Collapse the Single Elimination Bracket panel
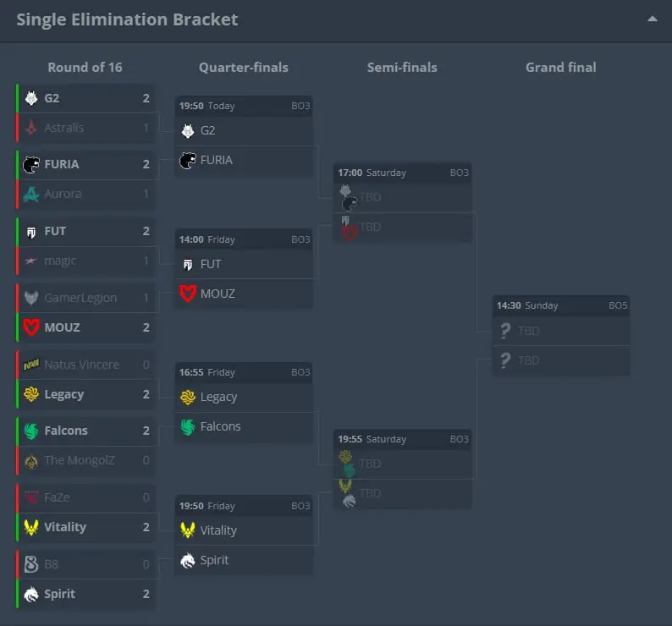 point(652,19)
